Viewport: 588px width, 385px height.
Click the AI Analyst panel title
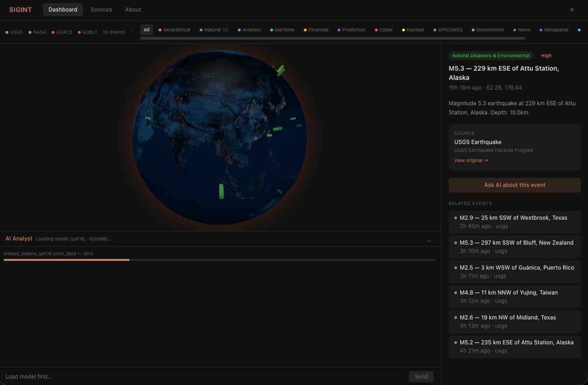click(x=19, y=239)
